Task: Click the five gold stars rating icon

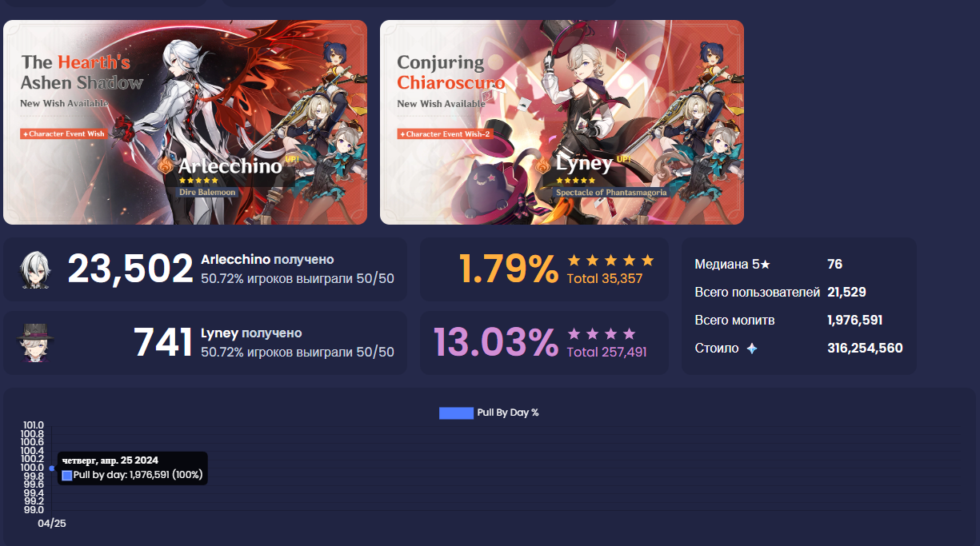Action: 610,261
